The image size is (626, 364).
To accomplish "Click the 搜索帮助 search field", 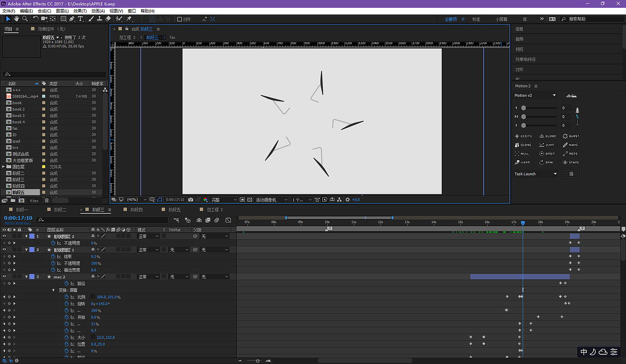I will [x=592, y=19].
